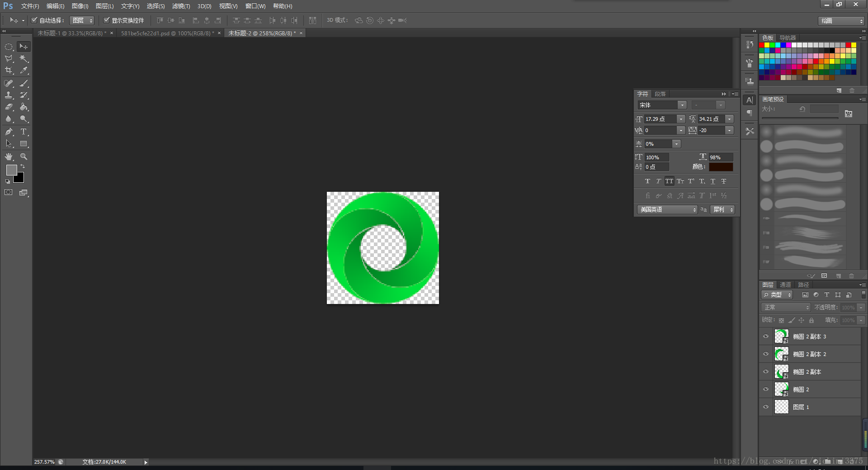Open the 文件(F) menu
The width and height of the screenshot is (868, 470).
tap(30, 6)
